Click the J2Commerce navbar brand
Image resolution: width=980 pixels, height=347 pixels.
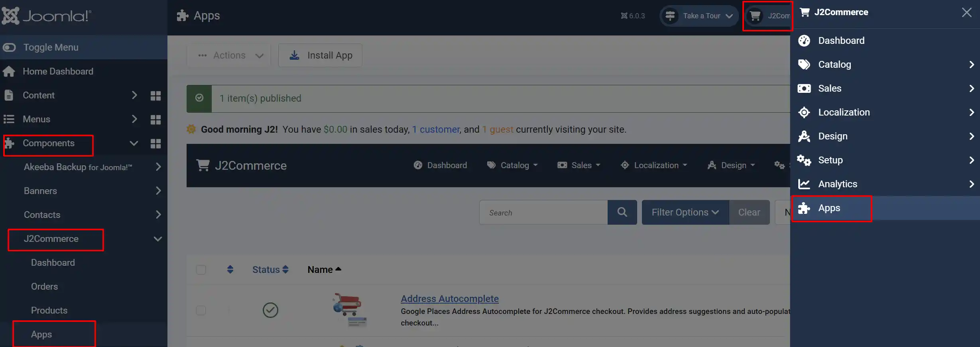(242, 165)
